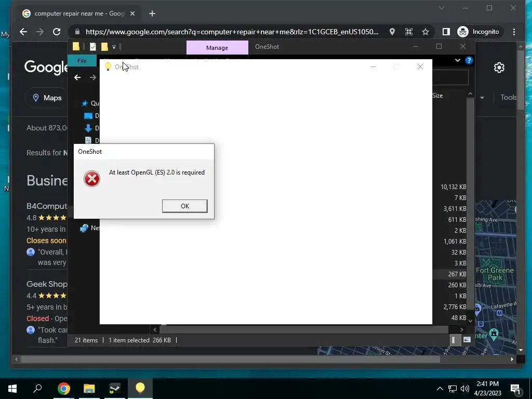Open the notification center icon
Screen dimensions: 532x399
[x=516, y=390]
